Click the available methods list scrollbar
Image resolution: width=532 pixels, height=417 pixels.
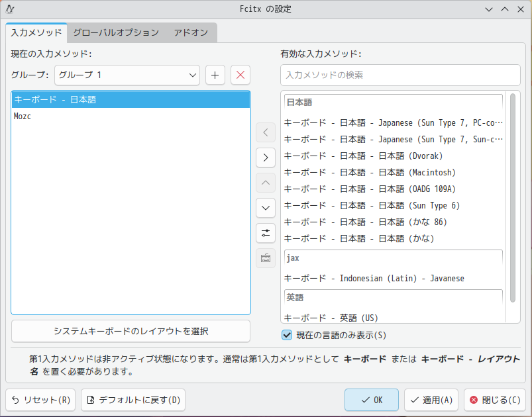513,198
